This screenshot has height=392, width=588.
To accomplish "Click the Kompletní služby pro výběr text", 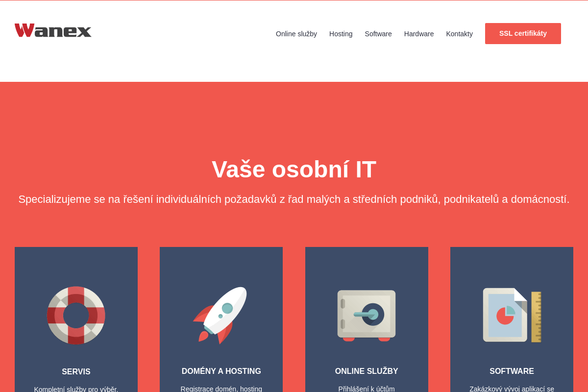I will click(x=76, y=389).
